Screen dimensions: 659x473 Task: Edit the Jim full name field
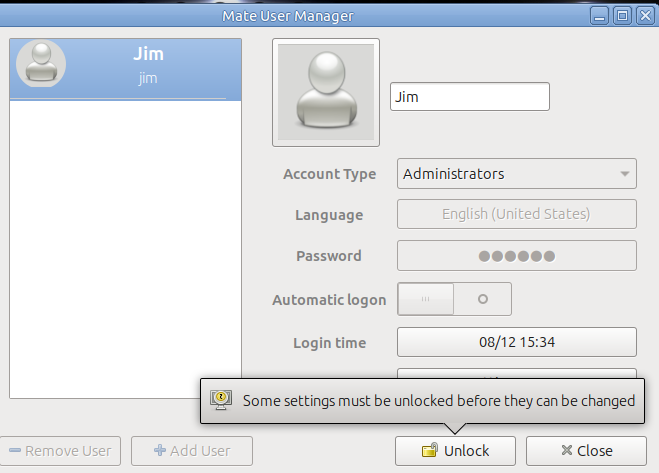click(469, 97)
